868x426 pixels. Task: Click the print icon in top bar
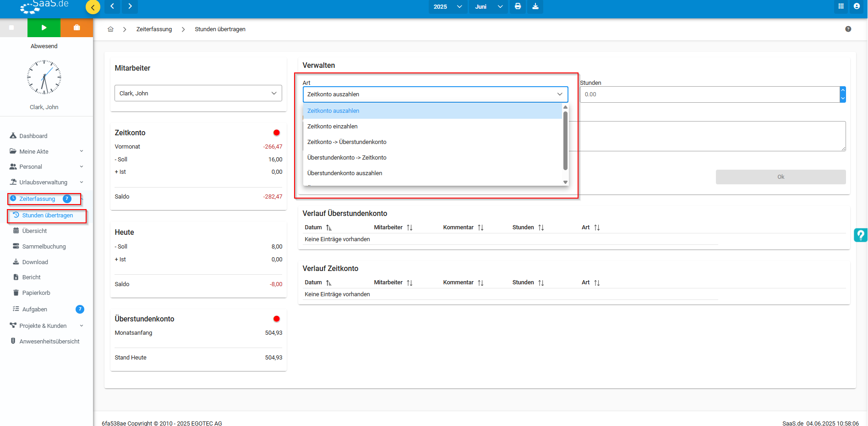click(518, 6)
